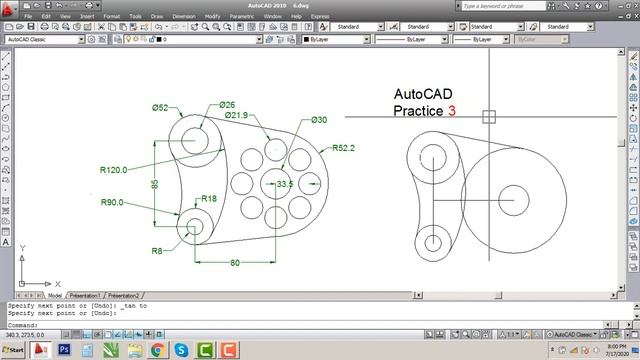The image size is (640, 360).
Task: Click the Open file icon in Standard toolbar
Action: click(20, 27)
